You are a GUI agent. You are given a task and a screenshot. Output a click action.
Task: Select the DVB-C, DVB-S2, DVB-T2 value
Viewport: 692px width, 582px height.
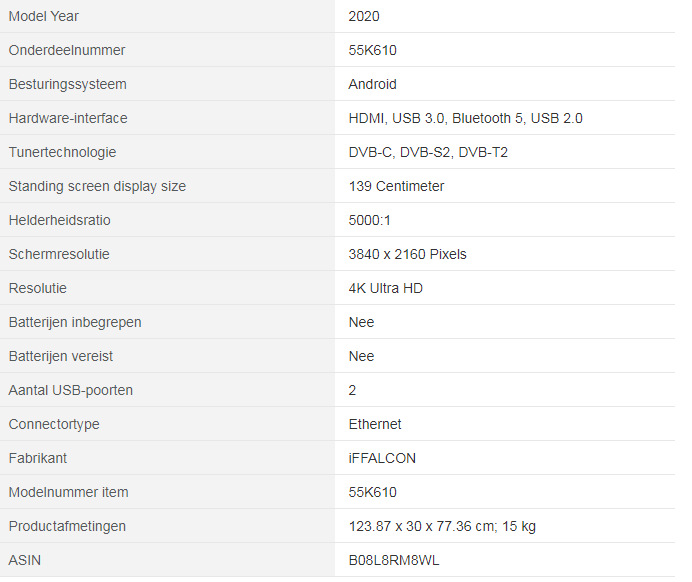tap(428, 152)
